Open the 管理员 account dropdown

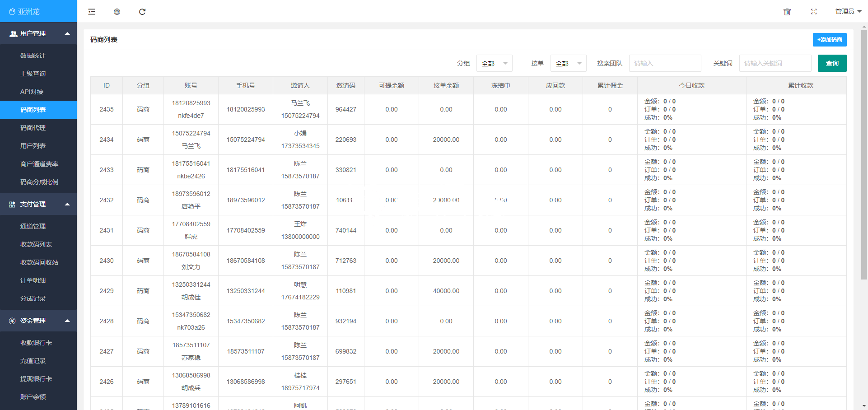point(849,11)
